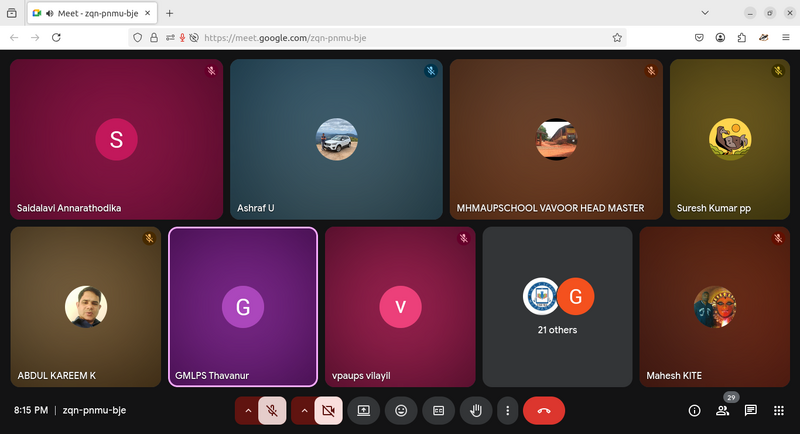Expand video settings chevron beside camera

coord(304,410)
